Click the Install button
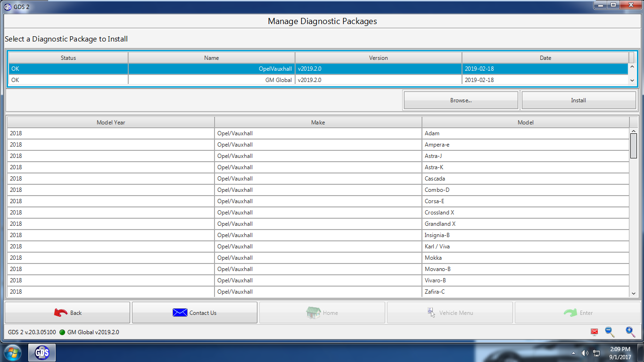 coord(578,100)
